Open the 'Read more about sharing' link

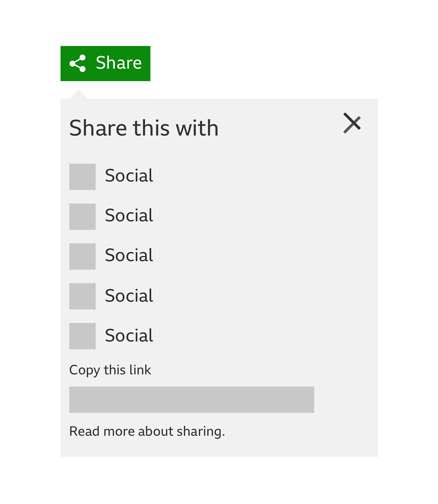pos(147,431)
